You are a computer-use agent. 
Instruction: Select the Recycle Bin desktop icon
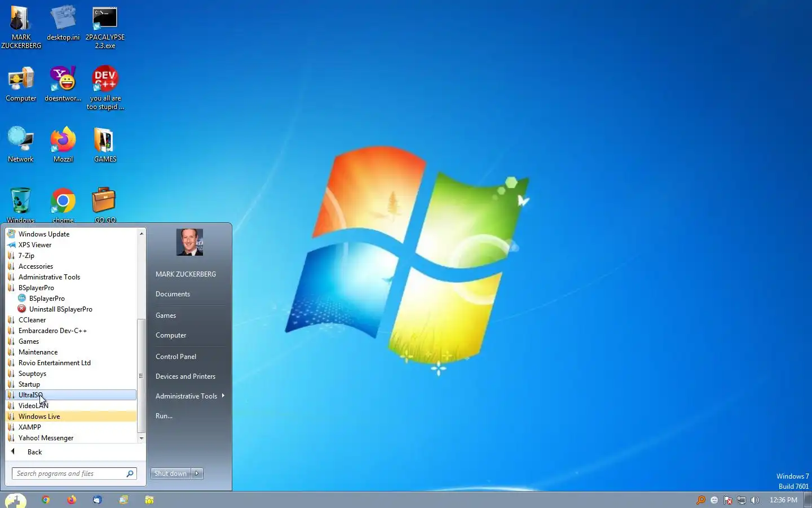pos(21,205)
